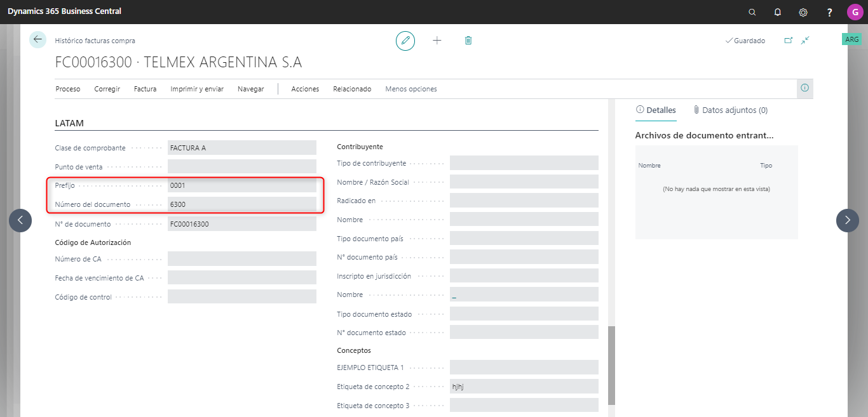Click the Prefijo field
The image size is (868, 417).
[x=242, y=185]
